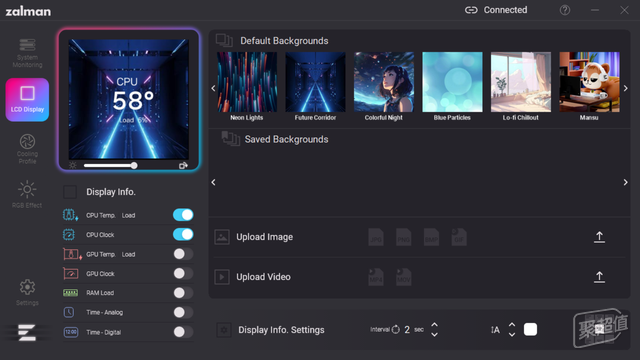Select the LCD Display sidebar tab
Viewport: 640px width, 360px height.
27,100
